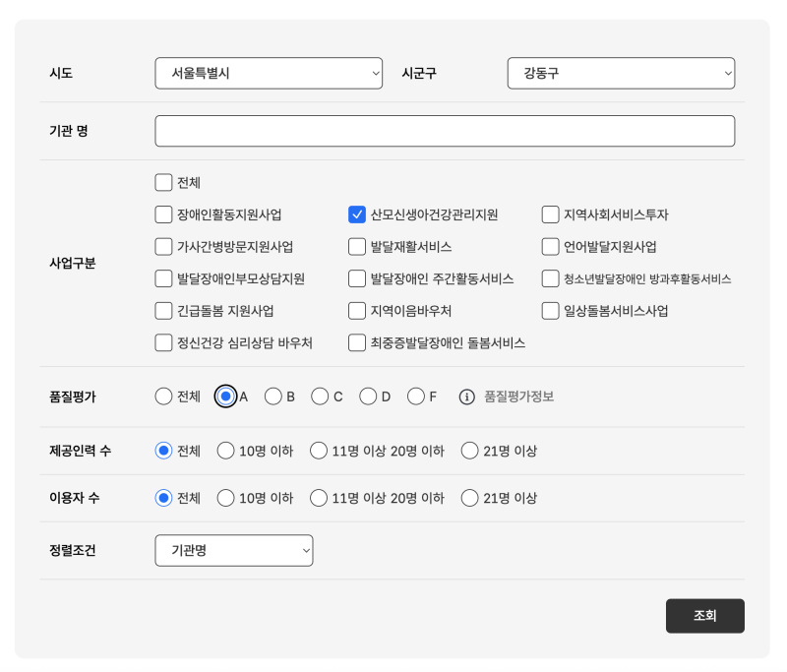The height and width of the screenshot is (672, 787).
Task: Select 21명 이상 radio for 이용자 수
Action: [x=470, y=499]
